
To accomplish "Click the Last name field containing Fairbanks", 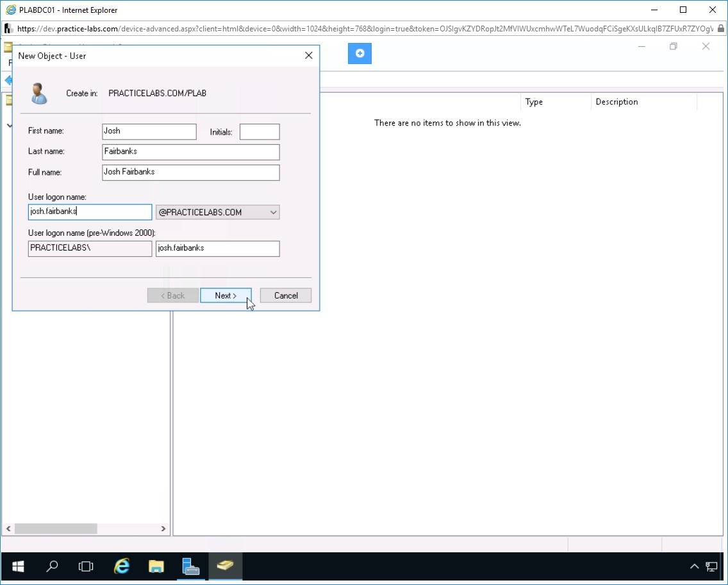I will (191, 152).
